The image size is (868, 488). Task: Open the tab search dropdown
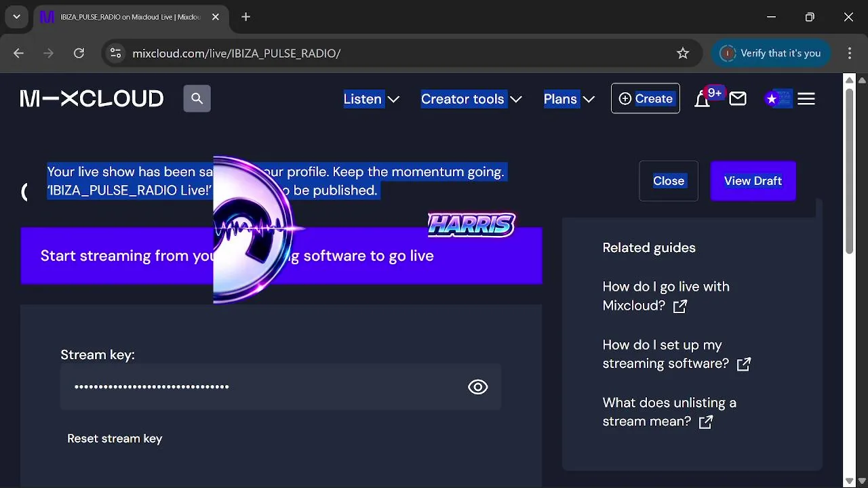coord(17,17)
